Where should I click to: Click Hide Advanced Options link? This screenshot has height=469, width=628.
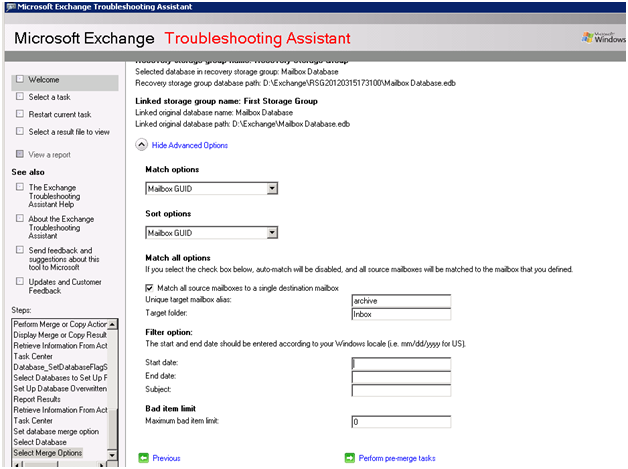tap(189, 145)
